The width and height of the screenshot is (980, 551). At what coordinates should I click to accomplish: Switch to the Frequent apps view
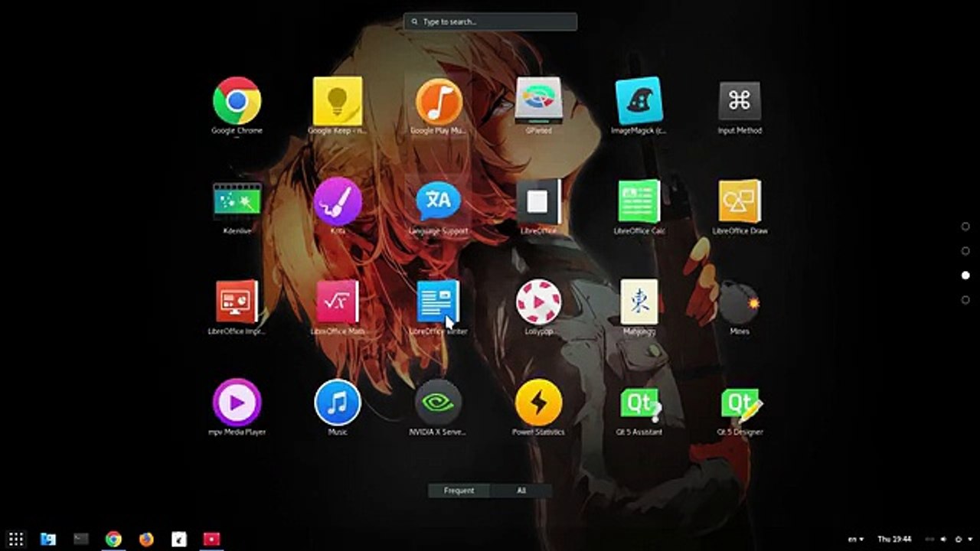(x=459, y=491)
